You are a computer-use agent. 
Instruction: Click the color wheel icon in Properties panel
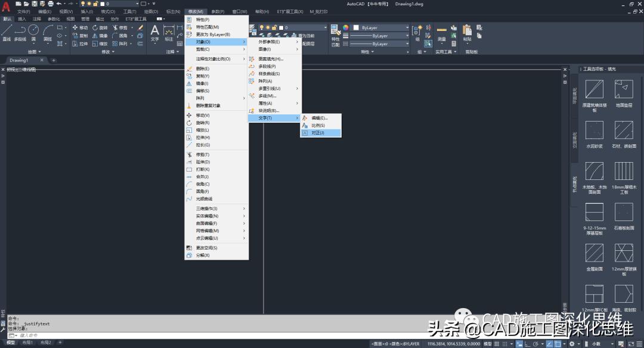(345, 27)
